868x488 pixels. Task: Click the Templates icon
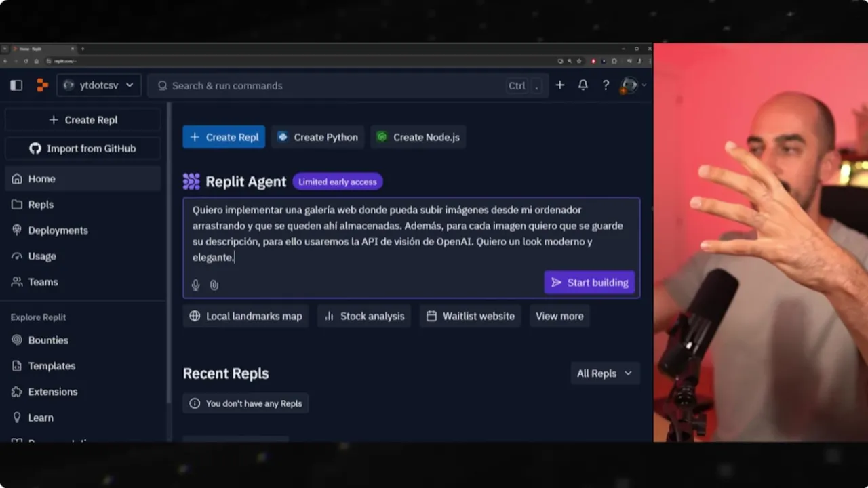click(x=17, y=366)
